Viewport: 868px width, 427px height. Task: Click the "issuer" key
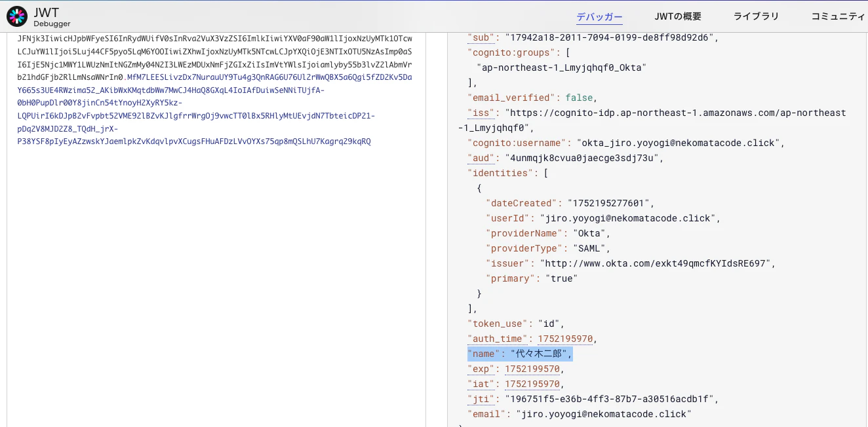point(507,263)
